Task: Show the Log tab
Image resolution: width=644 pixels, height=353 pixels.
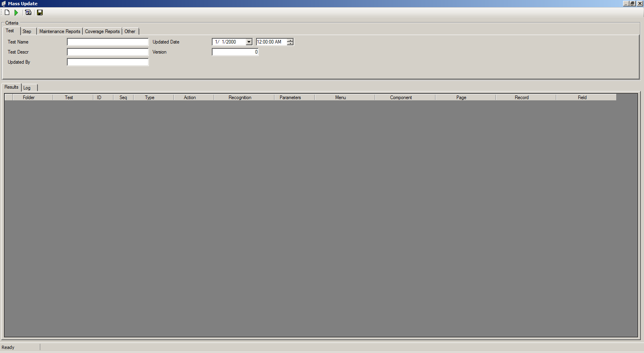Action: click(x=27, y=88)
